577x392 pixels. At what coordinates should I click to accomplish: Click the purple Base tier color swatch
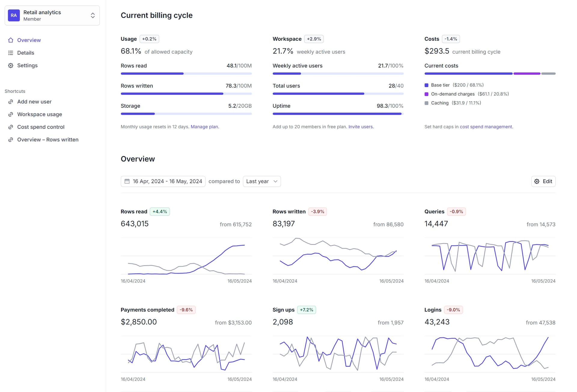[426, 85]
